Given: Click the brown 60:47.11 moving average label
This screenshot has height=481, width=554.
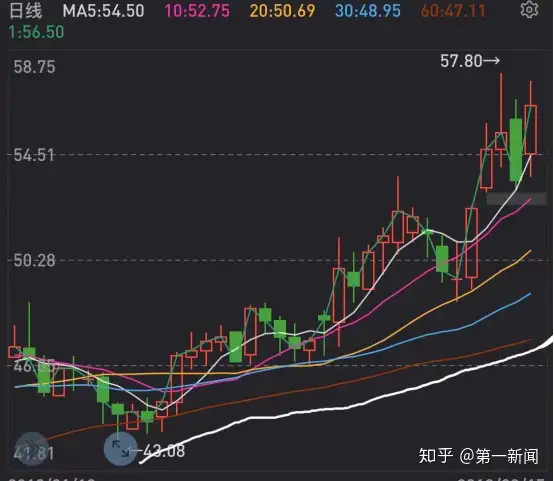Looking at the screenshot, I should pyautogui.click(x=453, y=11).
